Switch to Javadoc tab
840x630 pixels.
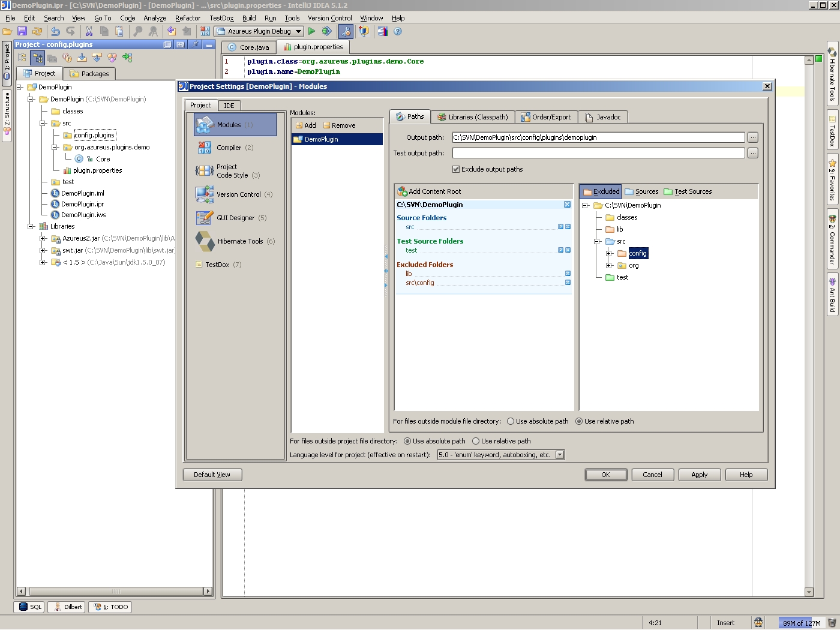[603, 117]
